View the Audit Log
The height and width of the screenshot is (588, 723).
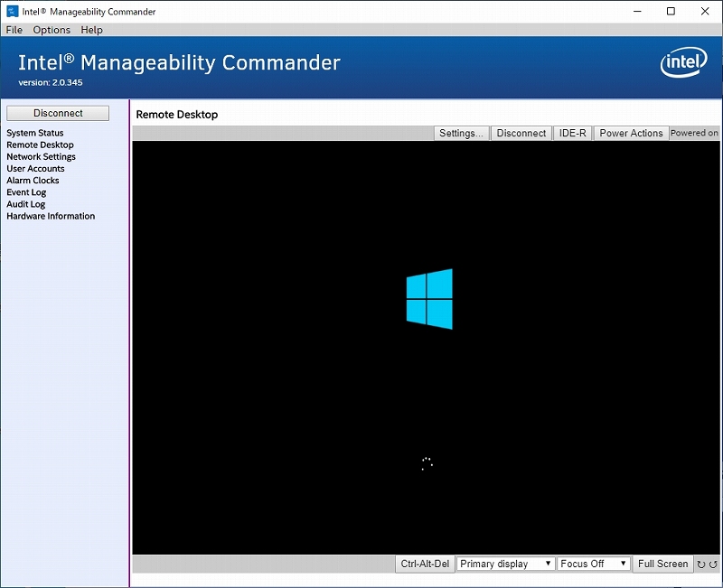click(x=26, y=204)
